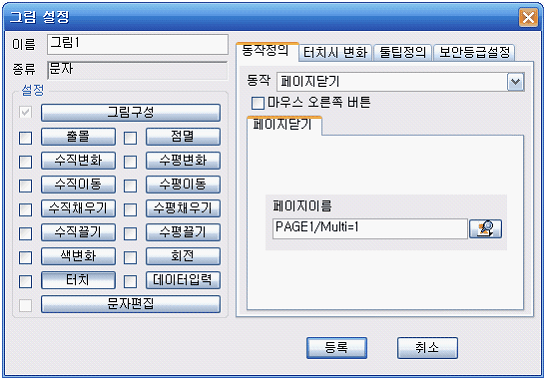This screenshot has height=380, width=546.
Task: Enable the 터치 checkbox
Action: point(25,281)
